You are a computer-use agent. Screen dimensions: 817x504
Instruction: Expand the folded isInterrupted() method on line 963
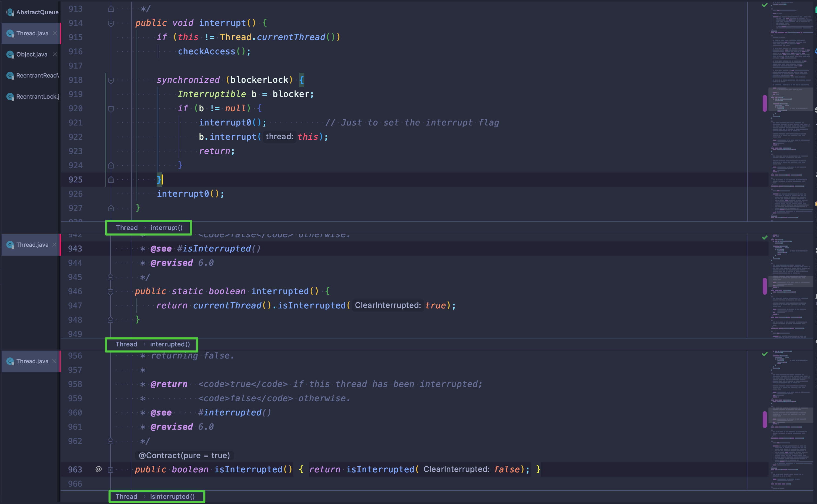pos(111,470)
